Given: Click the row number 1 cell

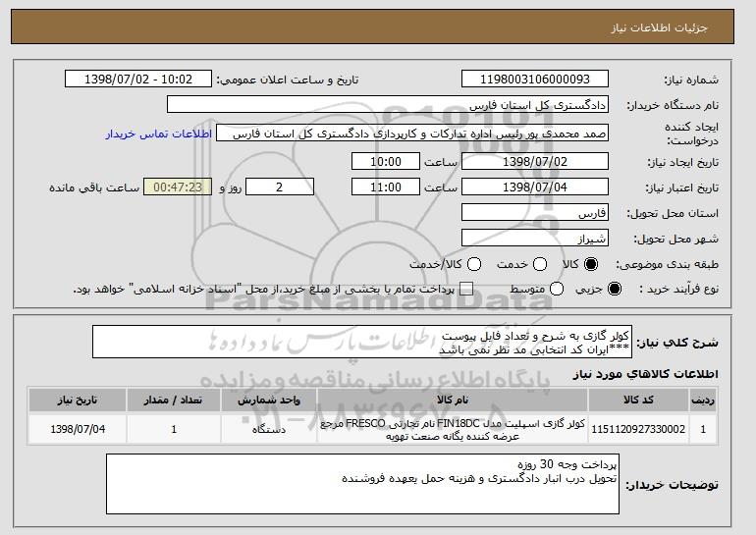Looking at the screenshot, I should click(x=703, y=429).
